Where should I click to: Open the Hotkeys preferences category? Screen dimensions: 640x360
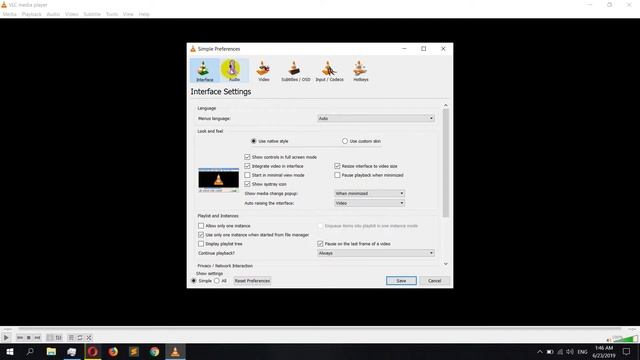coord(360,70)
